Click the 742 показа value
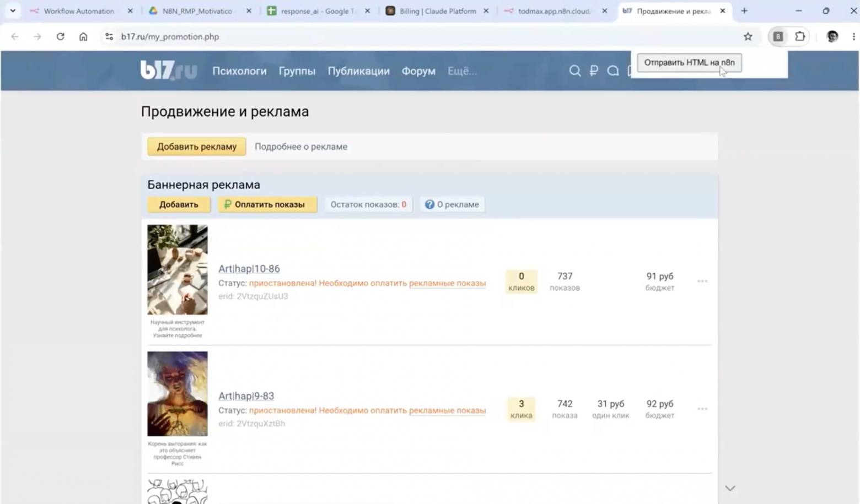860x504 pixels. (565, 409)
